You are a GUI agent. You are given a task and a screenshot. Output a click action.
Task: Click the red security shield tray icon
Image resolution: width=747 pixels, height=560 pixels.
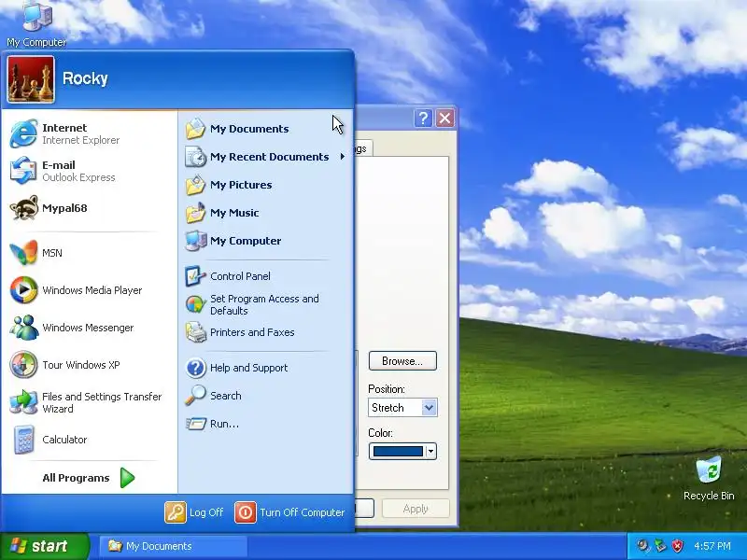(x=678, y=546)
